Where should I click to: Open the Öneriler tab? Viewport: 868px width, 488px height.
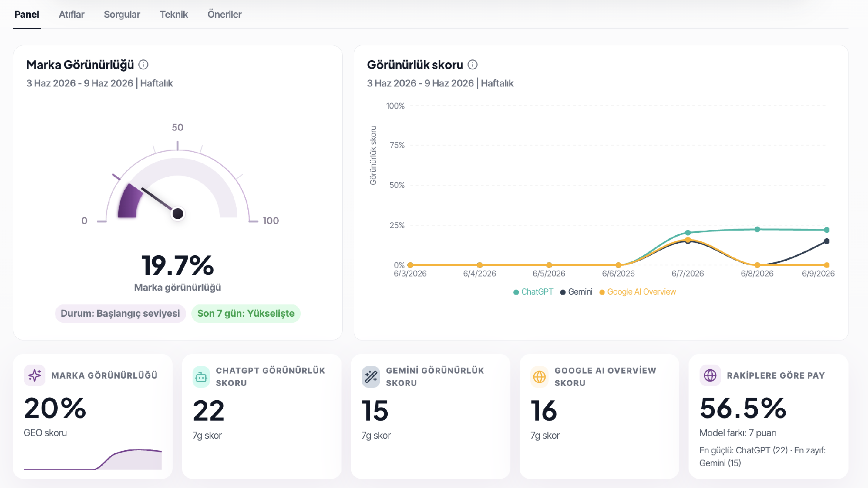coord(224,14)
